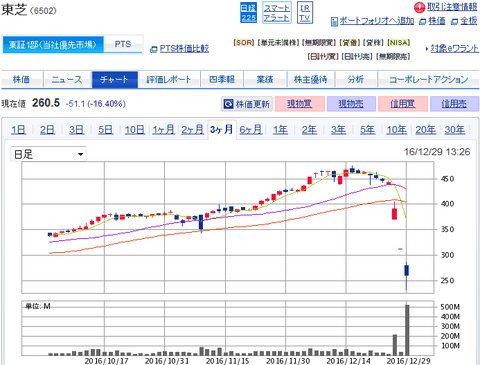The height and width of the screenshot is (365, 480).
Task: Click the last blue candlestick on chart
Action: [406, 270]
